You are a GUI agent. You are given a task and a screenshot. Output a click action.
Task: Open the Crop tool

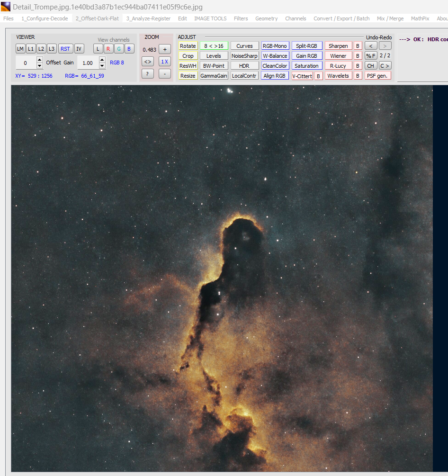[x=188, y=56]
